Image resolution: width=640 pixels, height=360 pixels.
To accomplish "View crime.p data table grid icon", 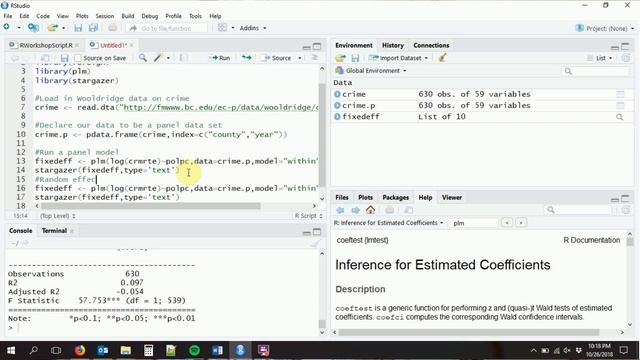I will click(620, 105).
